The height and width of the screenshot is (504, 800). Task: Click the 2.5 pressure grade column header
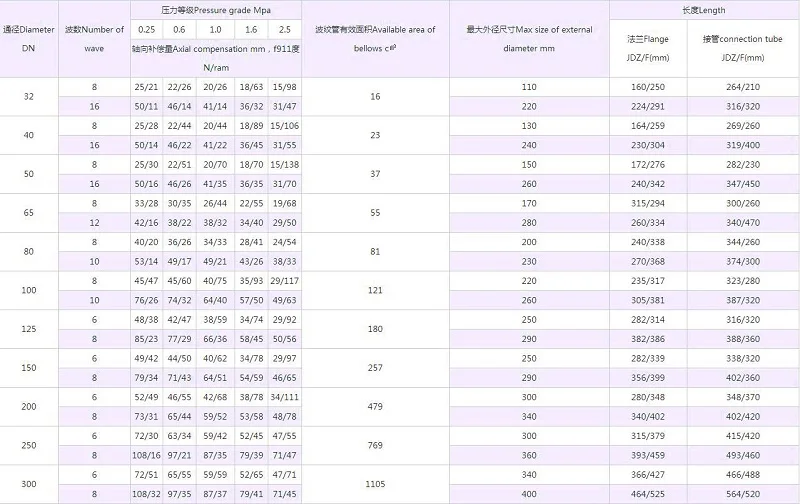point(284,29)
